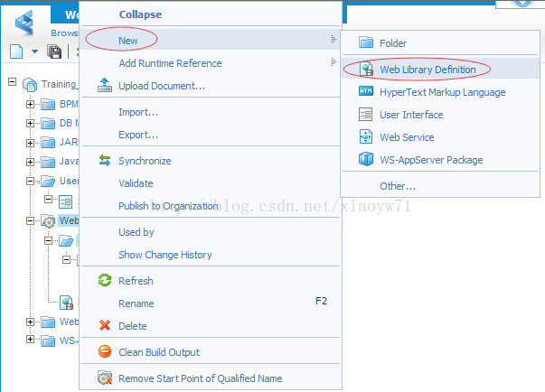Click the JAR folder icon
The height and width of the screenshot is (392, 545).
coord(48,143)
